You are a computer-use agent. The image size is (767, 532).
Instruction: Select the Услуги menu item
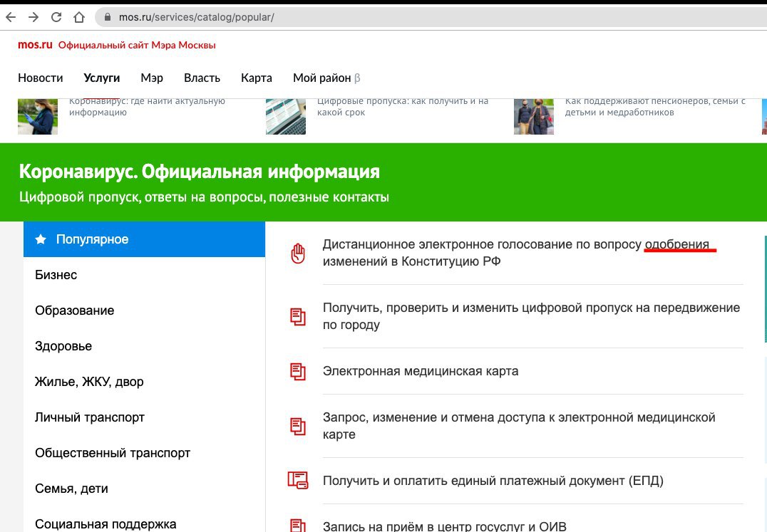pos(102,78)
